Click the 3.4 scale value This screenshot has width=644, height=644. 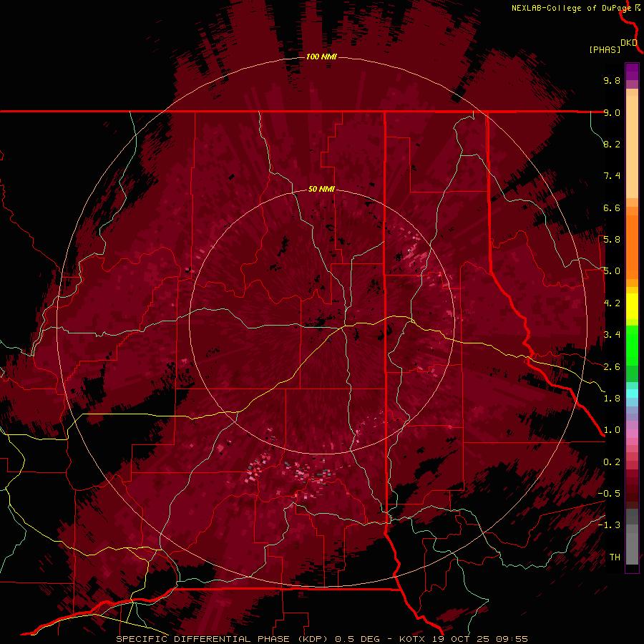pyautogui.click(x=612, y=335)
